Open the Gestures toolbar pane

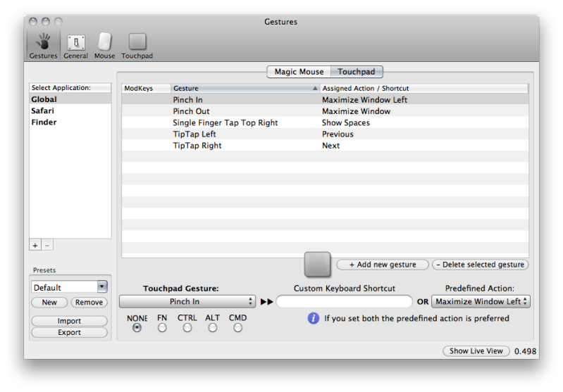pos(43,46)
